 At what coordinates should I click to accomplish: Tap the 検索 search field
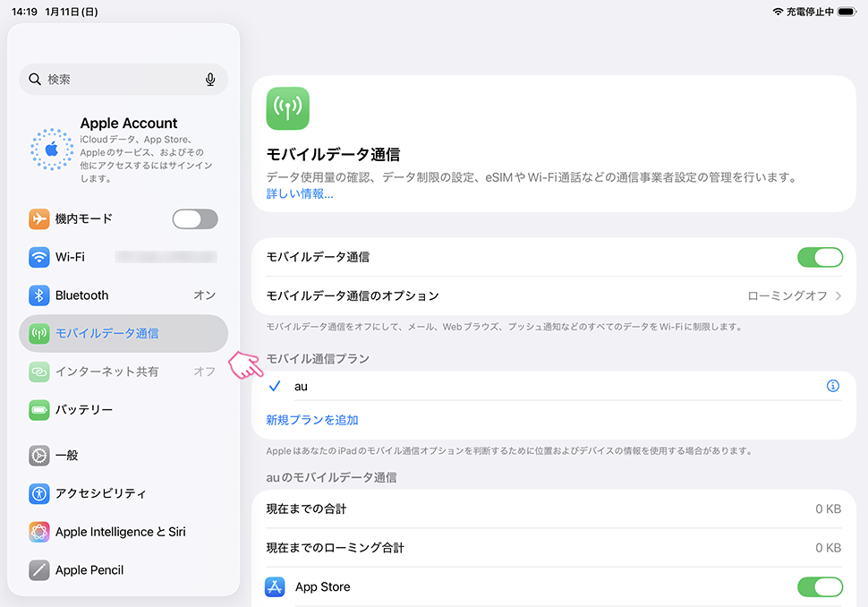click(x=116, y=80)
